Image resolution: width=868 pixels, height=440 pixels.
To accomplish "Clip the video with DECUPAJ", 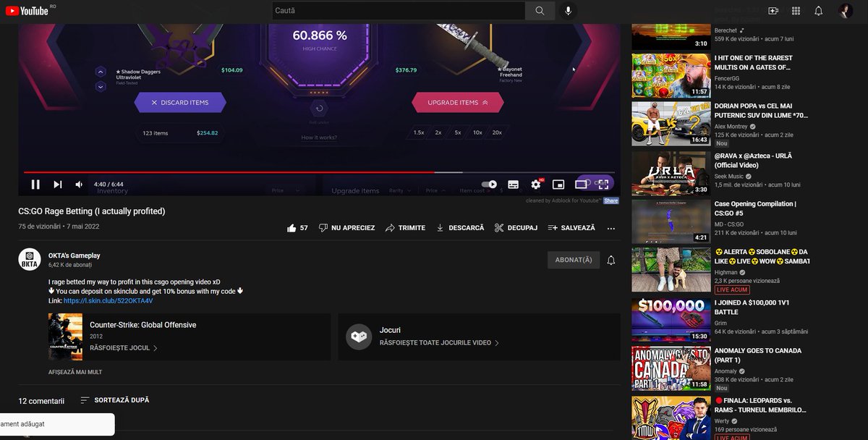I will [516, 228].
